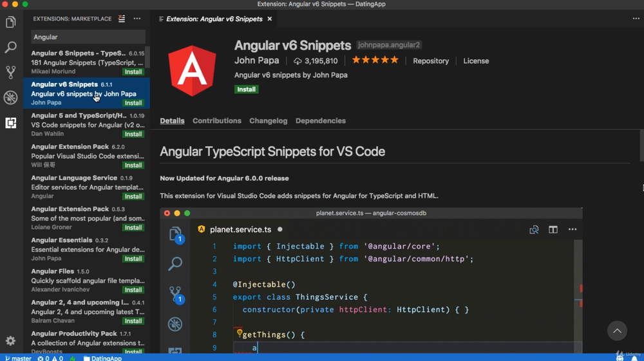
Task: Open editor more actions menu at top right
Action: point(636,19)
